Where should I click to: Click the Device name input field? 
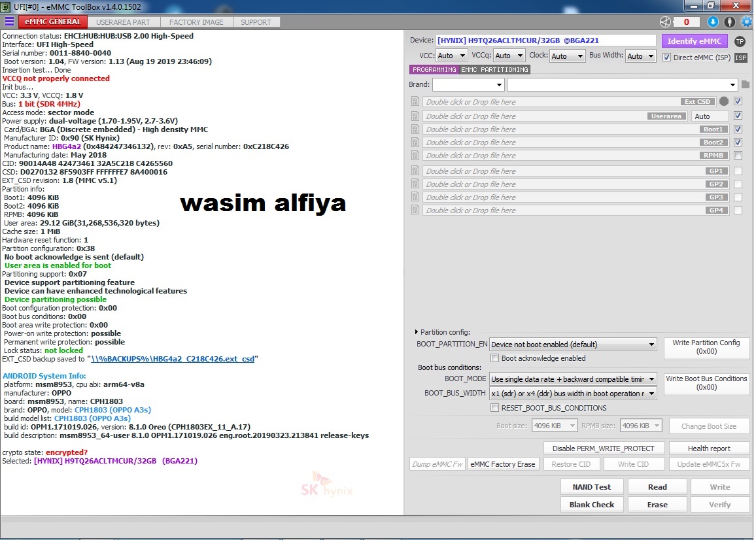pyautogui.click(x=545, y=41)
